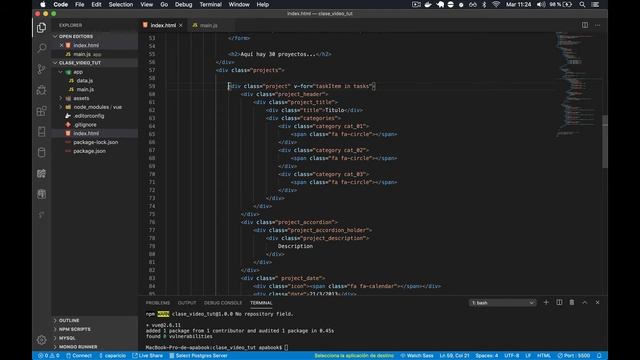Viewport: 640px width, 360px height.
Task: Maximize the terminal panel with chevron up
Action: (584, 302)
